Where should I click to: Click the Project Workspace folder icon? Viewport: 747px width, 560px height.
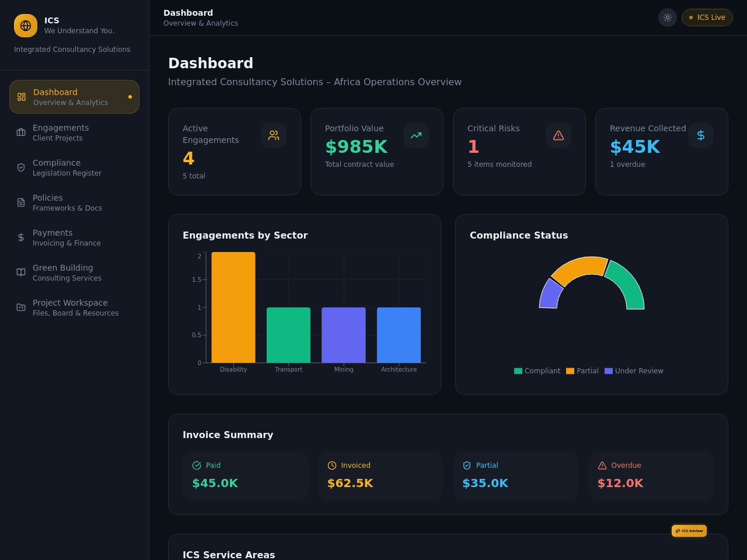point(21,307)
